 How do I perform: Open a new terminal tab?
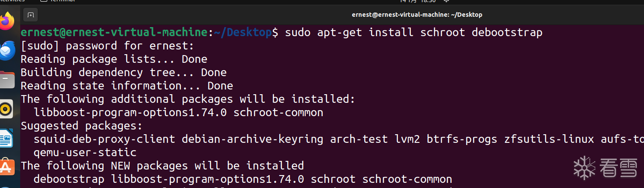coord(31,15)
